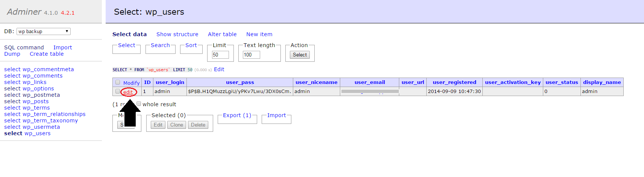Switch to Show structure tab
Viewport: 644px width, 177px height.
(177, 34)
